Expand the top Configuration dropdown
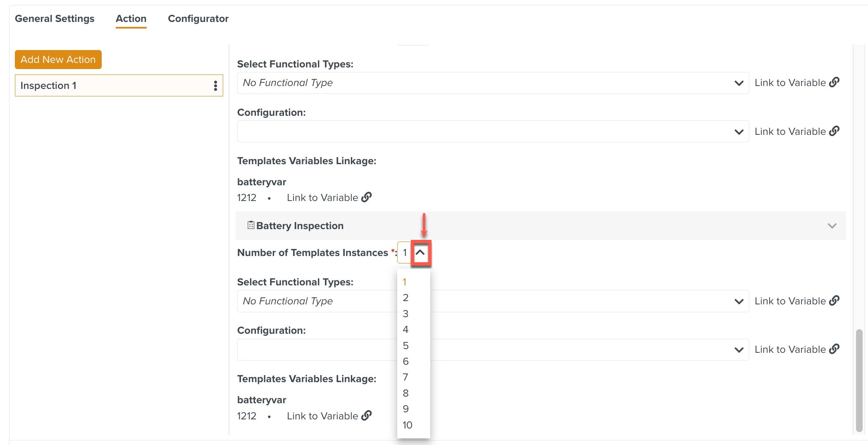This screenshot has height=445, width=868. pyautogui.click(x=739, y=132)
